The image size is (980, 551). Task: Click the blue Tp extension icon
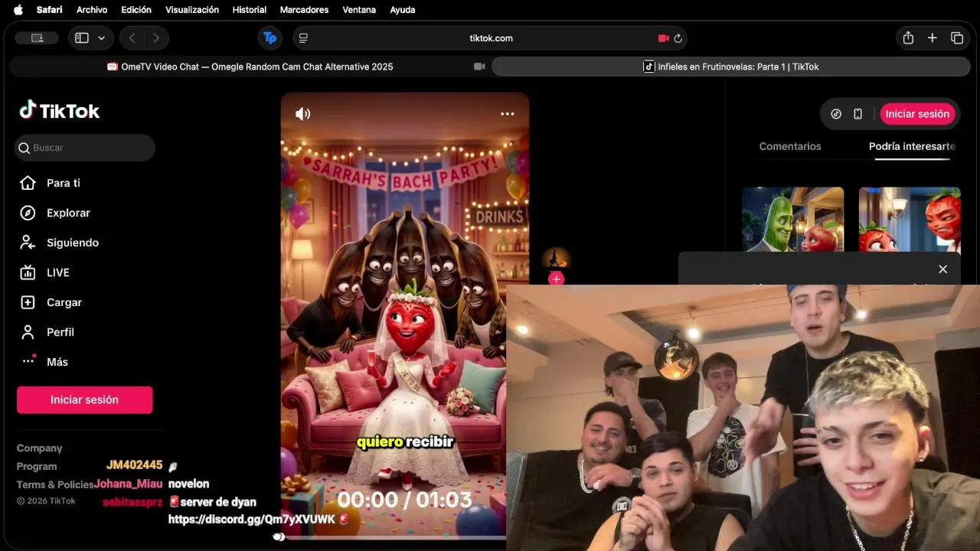(269, 38)
